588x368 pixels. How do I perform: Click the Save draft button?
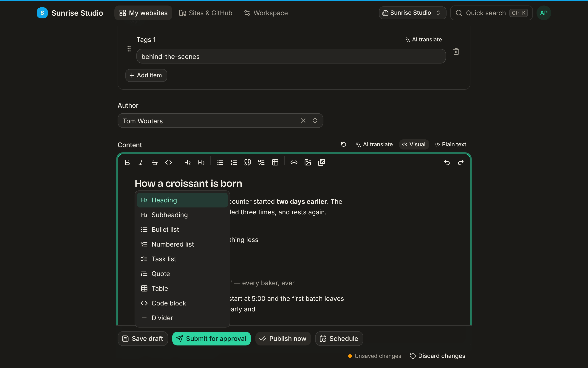pyautogui.click(x=143, y=339)
